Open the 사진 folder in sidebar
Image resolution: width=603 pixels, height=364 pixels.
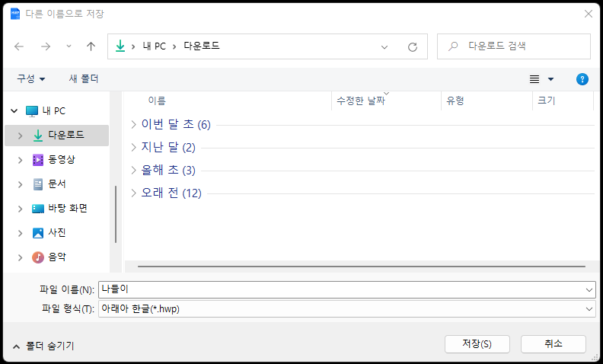click(56, 232)
